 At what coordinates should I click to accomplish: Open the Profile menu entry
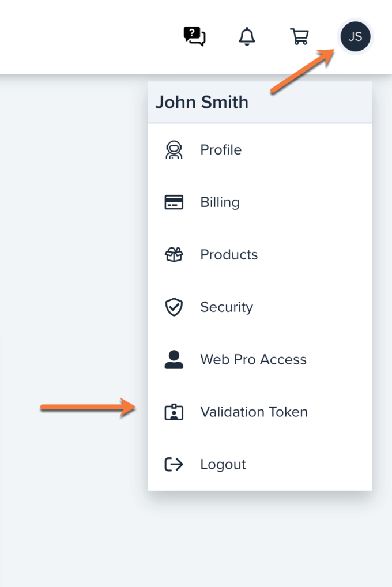(220, 149)
